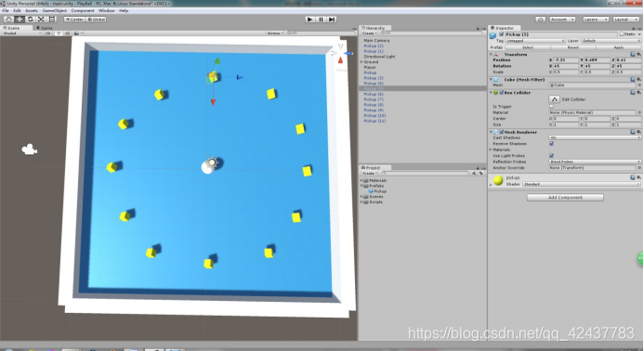Toggle Center pivot mode button
The image size is (644, 351).
coord(74,19)
